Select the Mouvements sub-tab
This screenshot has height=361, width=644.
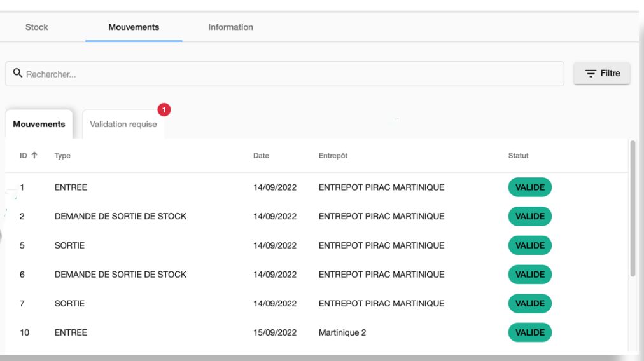coord(39,125)
